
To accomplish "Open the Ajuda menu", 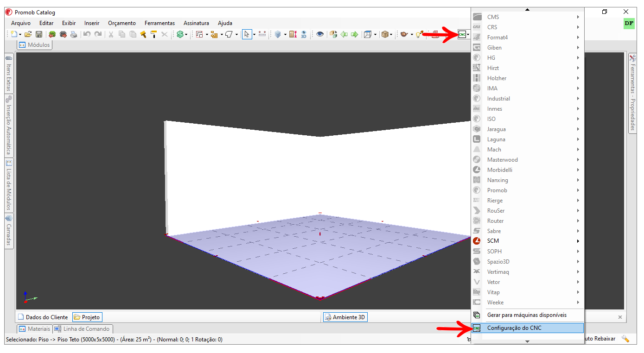I will [225, 23].
